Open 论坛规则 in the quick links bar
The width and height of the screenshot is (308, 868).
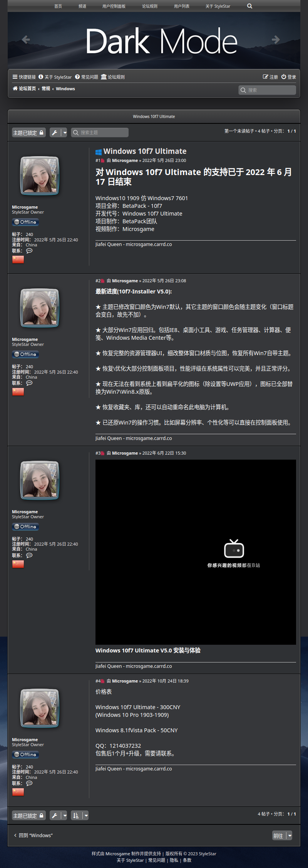point(113,77)
